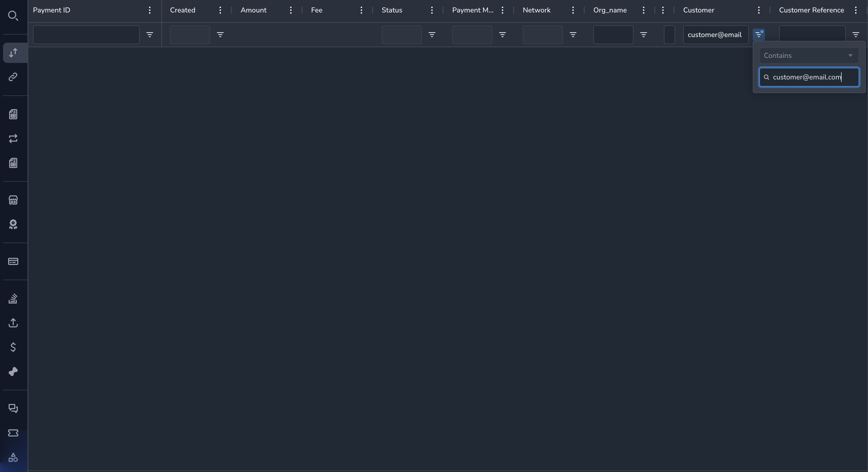Open Amount column menu dots
Viewport: 868px width, 472px height.
point(291,10)
